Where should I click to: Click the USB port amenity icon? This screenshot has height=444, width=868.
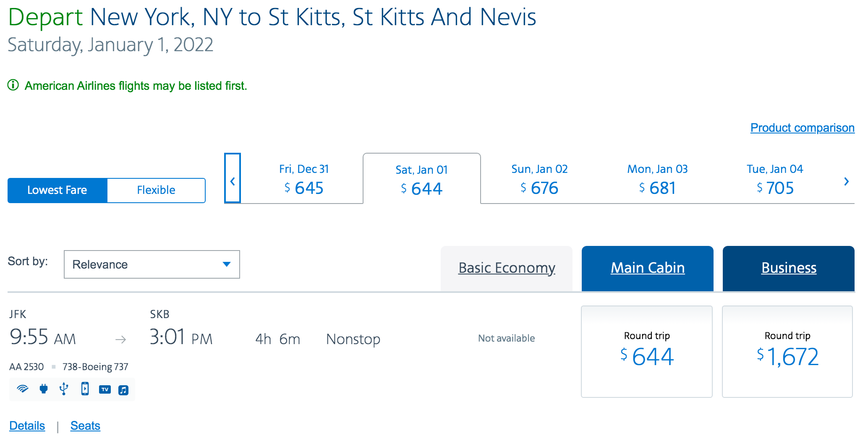point(64,389)
